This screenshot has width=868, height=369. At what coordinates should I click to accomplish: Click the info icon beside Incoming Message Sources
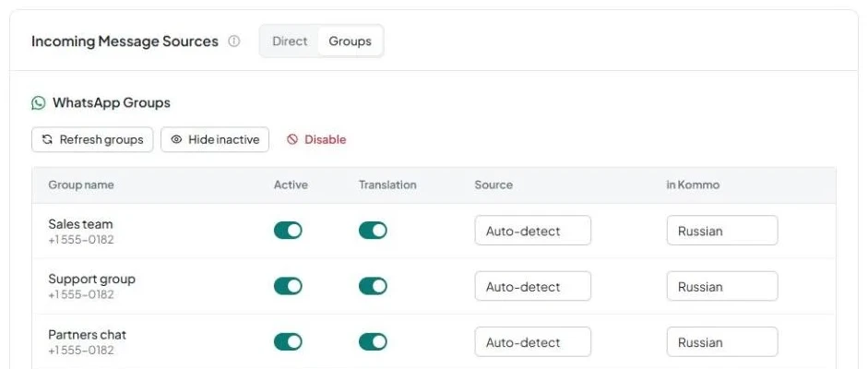[x=234, y=42]
